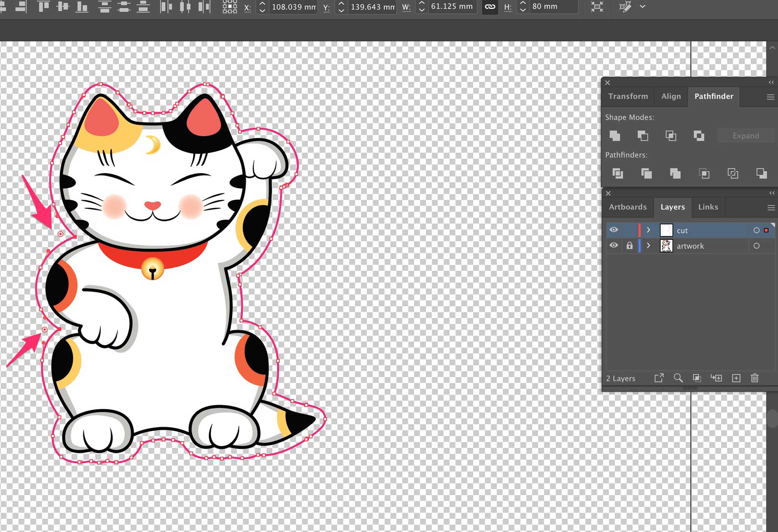Click the Vertical Align Top icon

tap(44, 6)
